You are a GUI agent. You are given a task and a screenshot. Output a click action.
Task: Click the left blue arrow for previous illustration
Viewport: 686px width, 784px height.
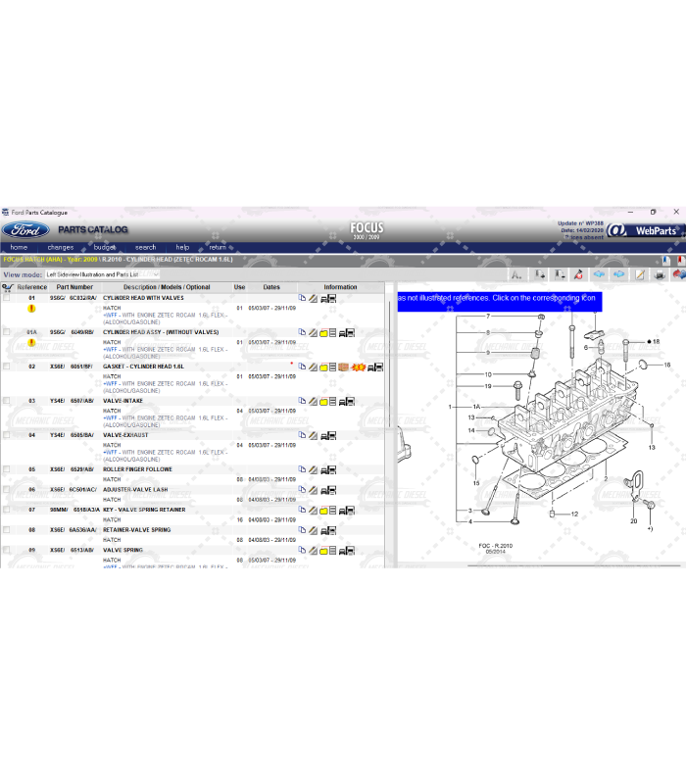pos(599,275)
